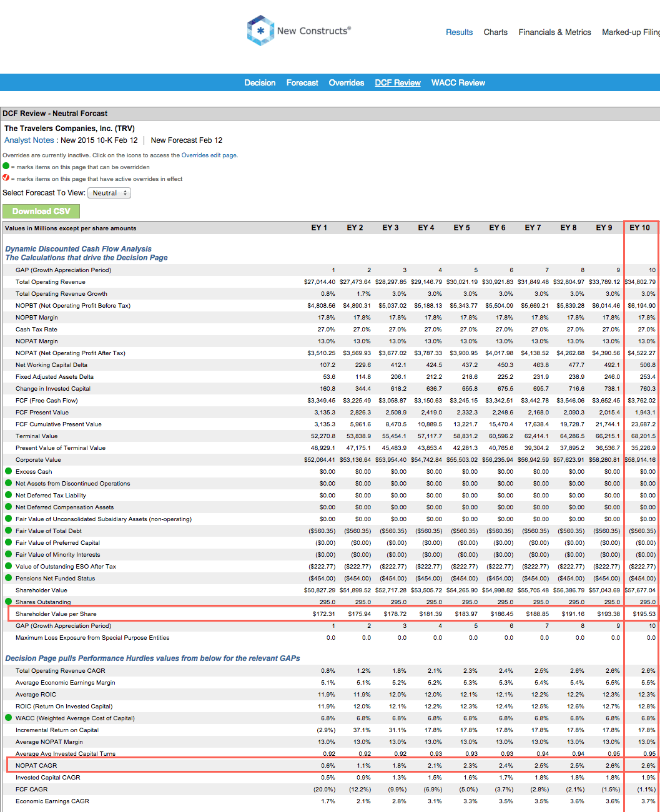Click green override dot for Excess Cash

pyautogui.click(x=9, y=471)
